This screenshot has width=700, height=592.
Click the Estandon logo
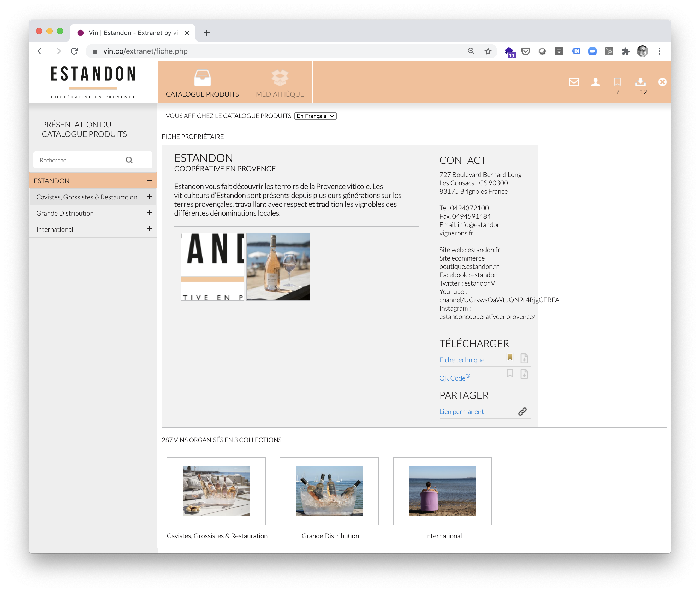pos(93,82)
